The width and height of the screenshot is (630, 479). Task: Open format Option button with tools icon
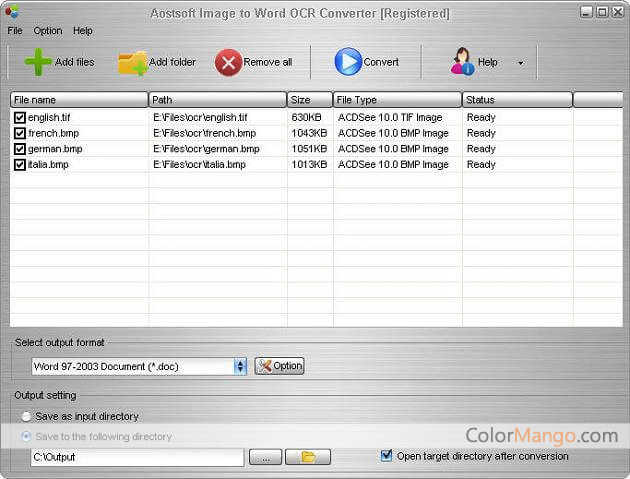click(279, 366)
